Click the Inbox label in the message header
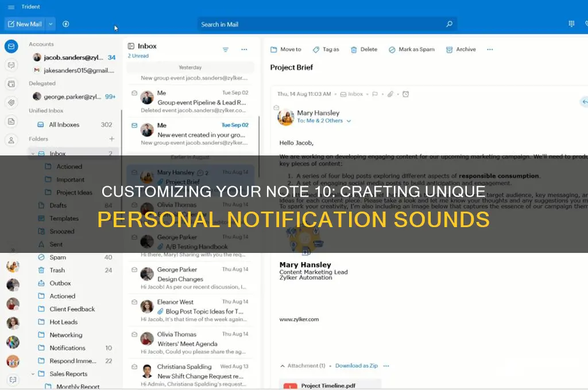 pos(351,94)
